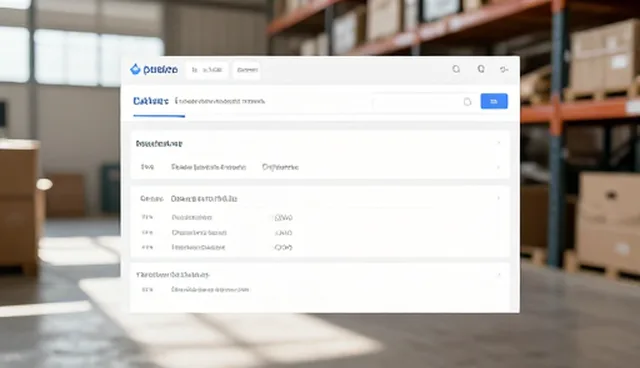Select the first item row in second card

[x=320, y=217]
